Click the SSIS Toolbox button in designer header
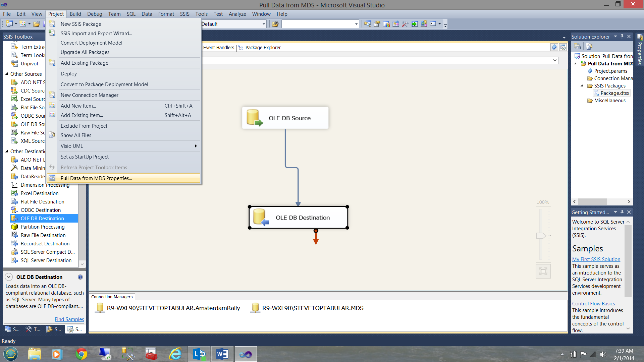The height and width of the screenshot is (362, 644). (x=563, y=47)
